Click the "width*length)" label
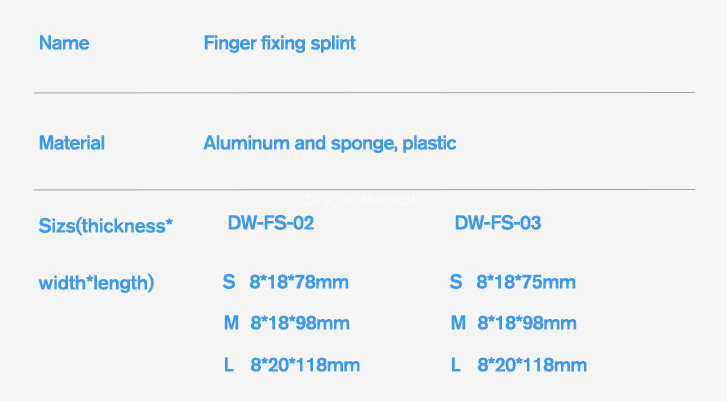727x401 pixels. coord(96,283)
